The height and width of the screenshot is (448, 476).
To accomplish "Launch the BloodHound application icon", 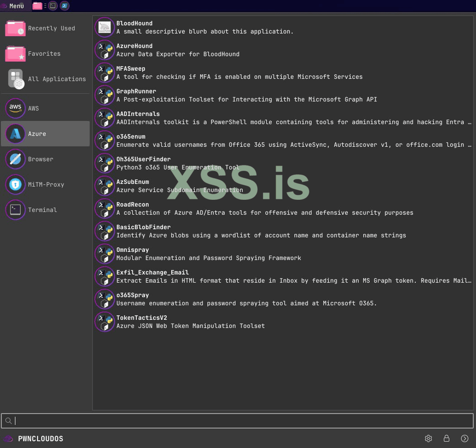I will pyautogui.click(x=105, y=27).
